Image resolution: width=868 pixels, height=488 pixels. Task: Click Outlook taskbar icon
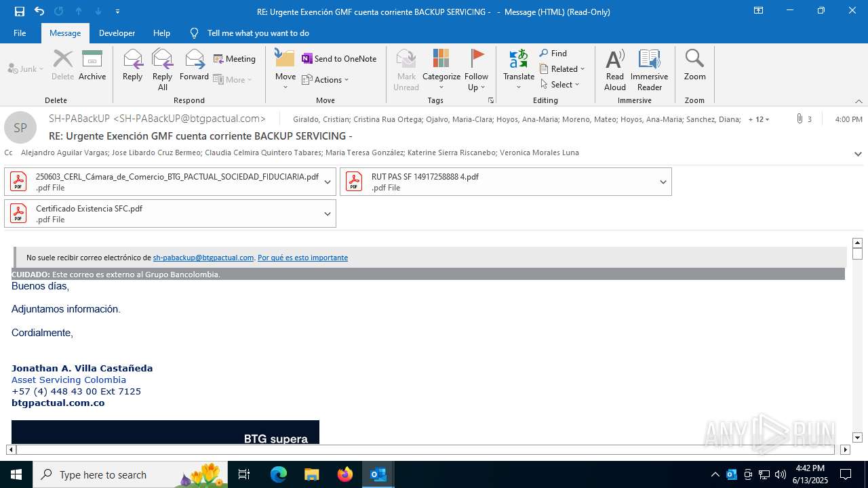[378, 474]
